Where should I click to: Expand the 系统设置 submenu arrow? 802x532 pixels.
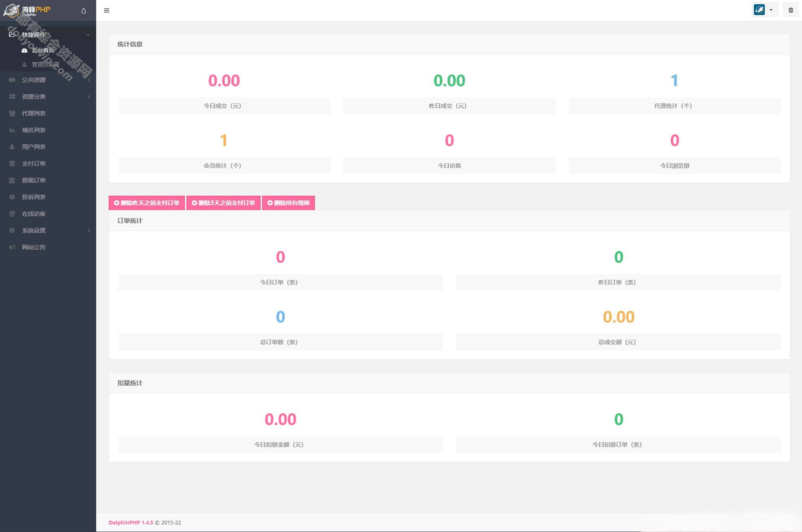(x=89, y=230)
